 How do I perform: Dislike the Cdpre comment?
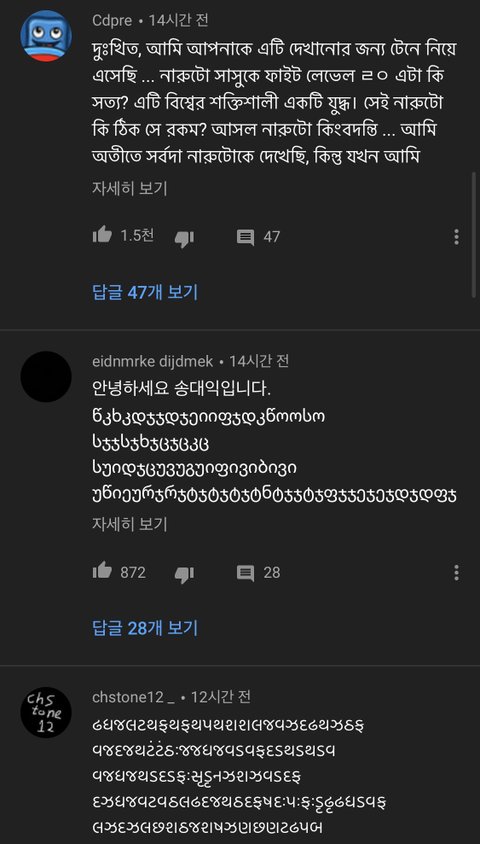184,238
